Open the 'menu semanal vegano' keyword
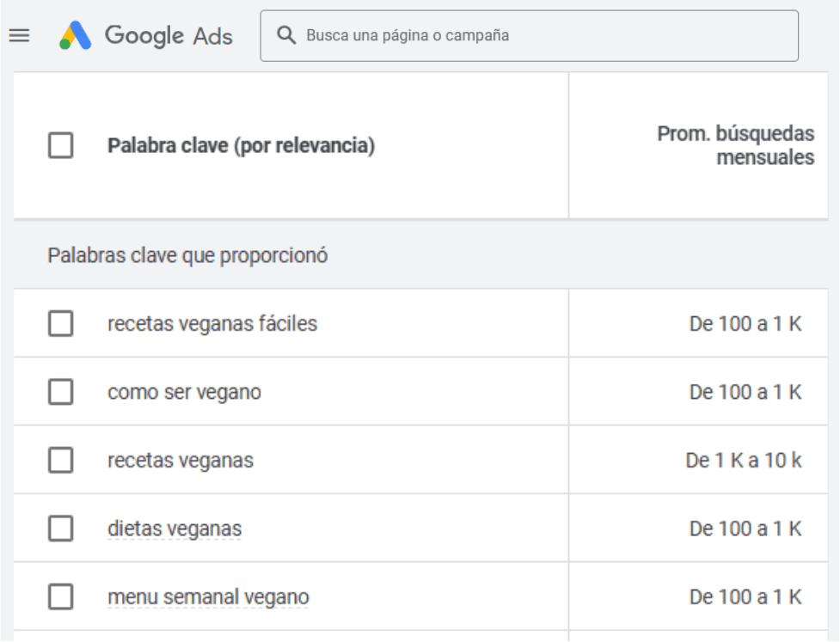840x642 pixels. [x=208, y=597]
